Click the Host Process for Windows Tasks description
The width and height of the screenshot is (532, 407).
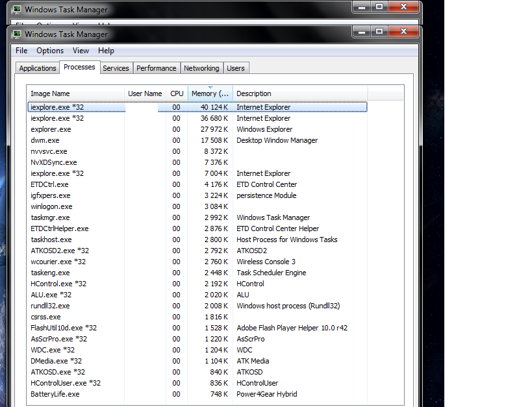click(286, 240)
